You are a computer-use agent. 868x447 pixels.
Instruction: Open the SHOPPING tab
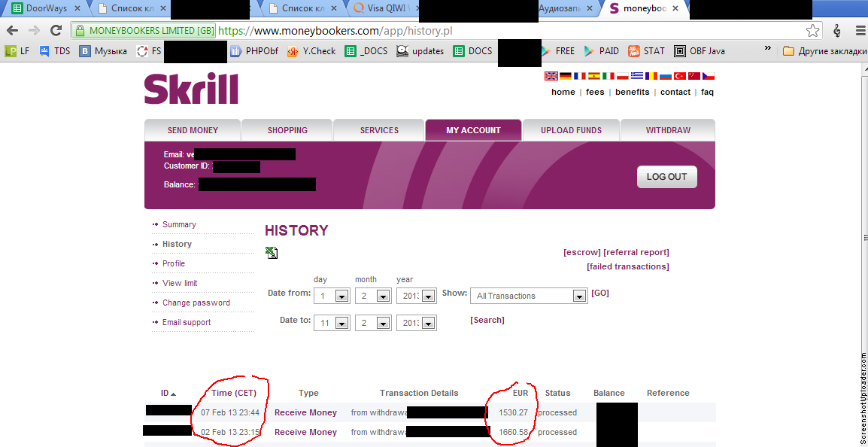tap(287, 130)
